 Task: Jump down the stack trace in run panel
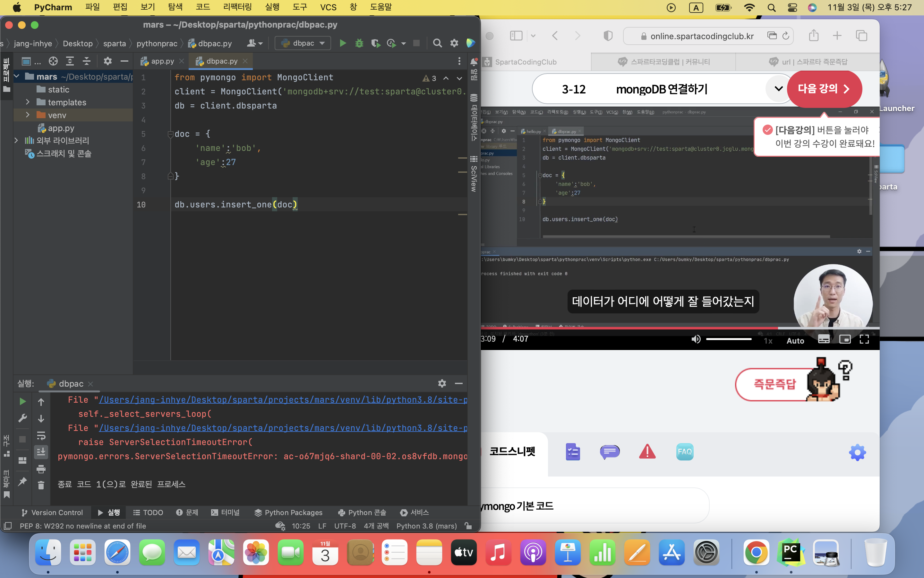point(41,419)
